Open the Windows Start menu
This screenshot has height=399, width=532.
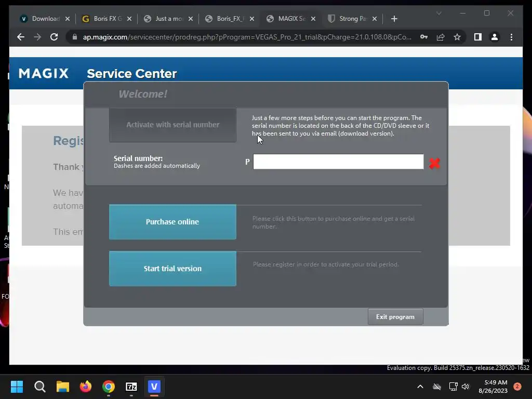[x=17, y=387]
